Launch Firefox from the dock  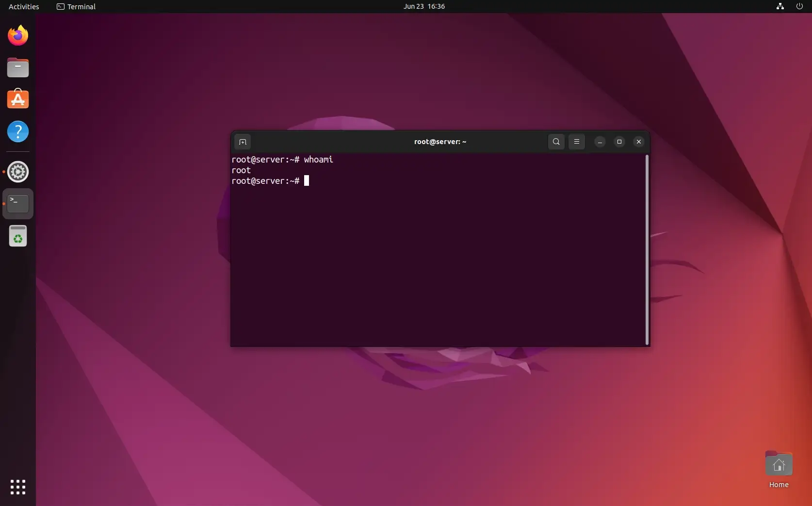click(x=17, y=35)
